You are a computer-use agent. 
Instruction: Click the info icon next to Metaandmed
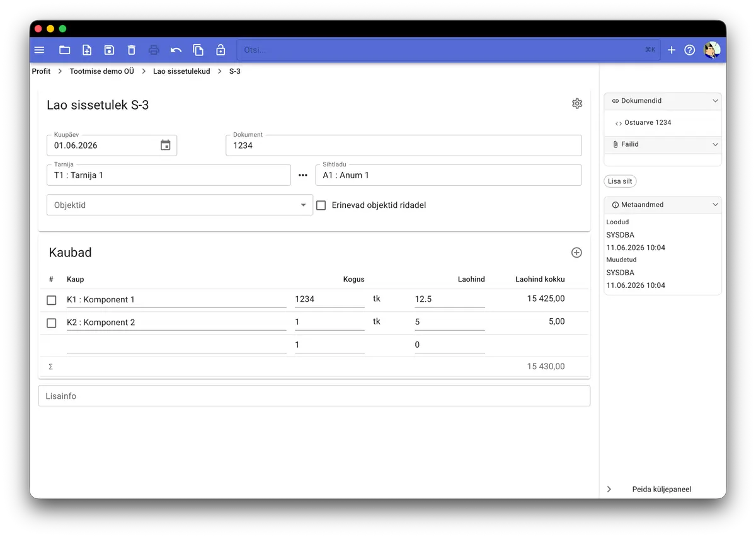pos(616,205)
